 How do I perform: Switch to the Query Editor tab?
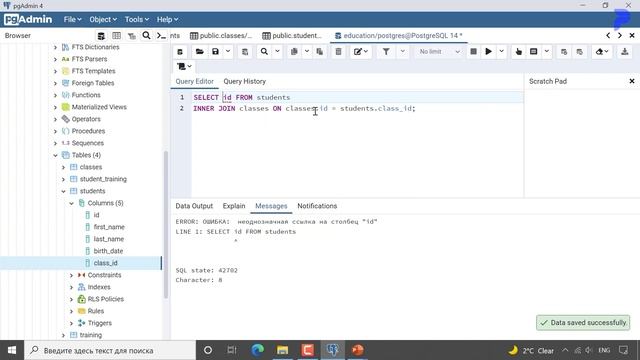(x=194, y=82)
